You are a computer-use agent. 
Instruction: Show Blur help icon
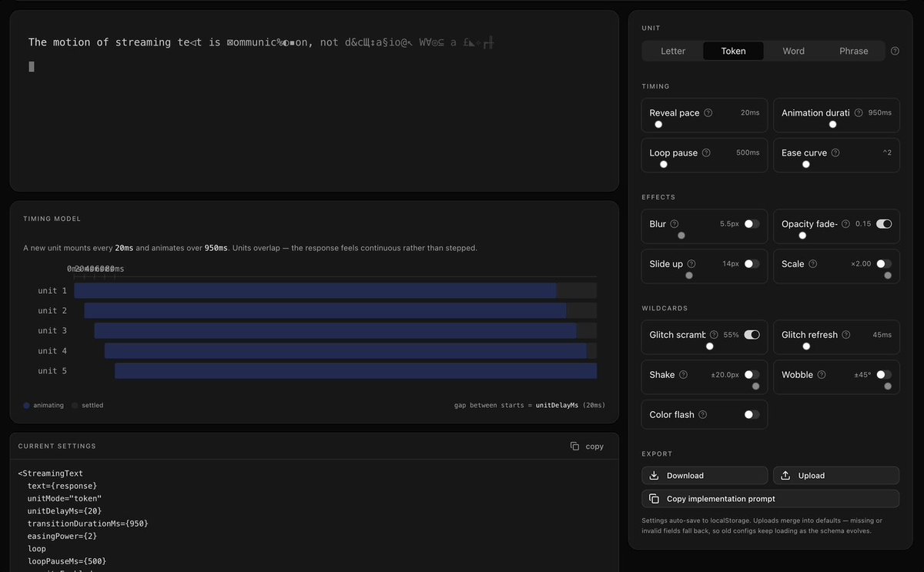pos(675,224)
